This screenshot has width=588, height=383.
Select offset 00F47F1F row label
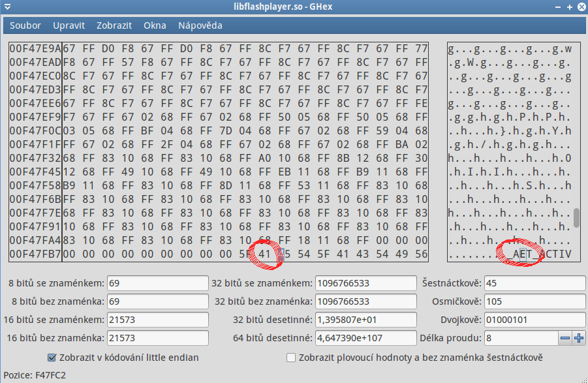tap(35, 145)
